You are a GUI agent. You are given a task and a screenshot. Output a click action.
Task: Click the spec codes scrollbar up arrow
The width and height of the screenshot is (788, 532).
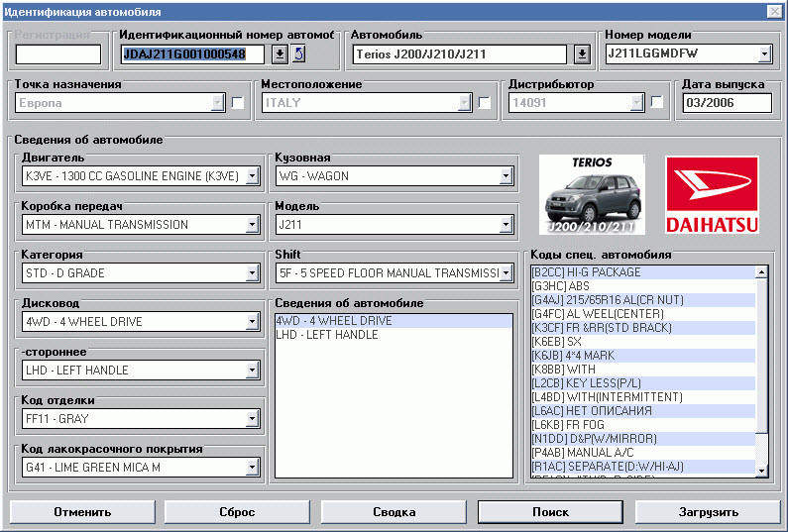(x=761, y=272)
